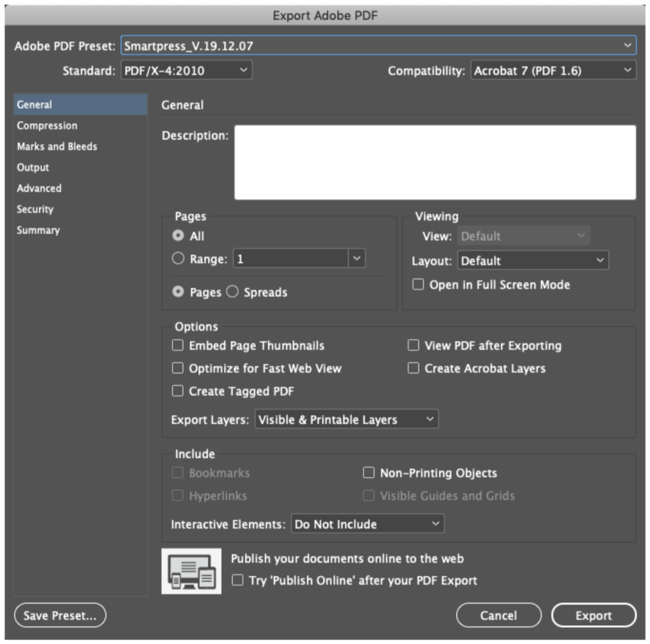Check View PDF after Exporting
The width and height of the screenshot is (650, 644).
(413, 345)
